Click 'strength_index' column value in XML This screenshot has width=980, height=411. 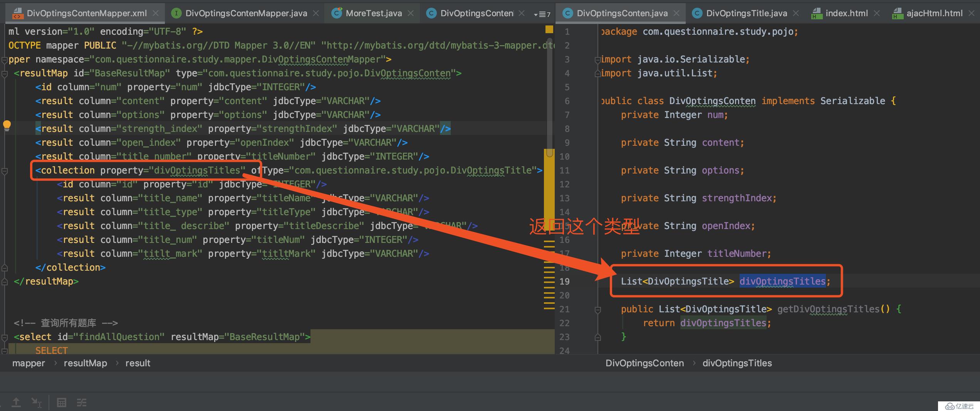(162, 129)
